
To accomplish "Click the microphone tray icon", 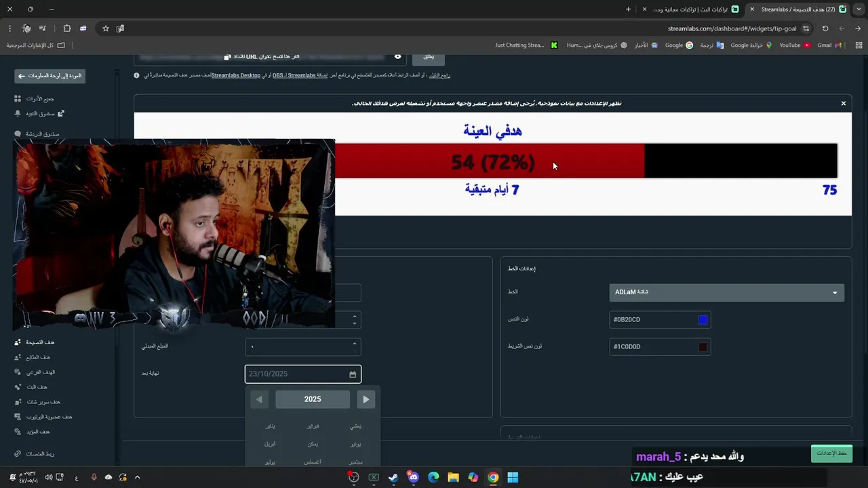I will coord(94,477).
